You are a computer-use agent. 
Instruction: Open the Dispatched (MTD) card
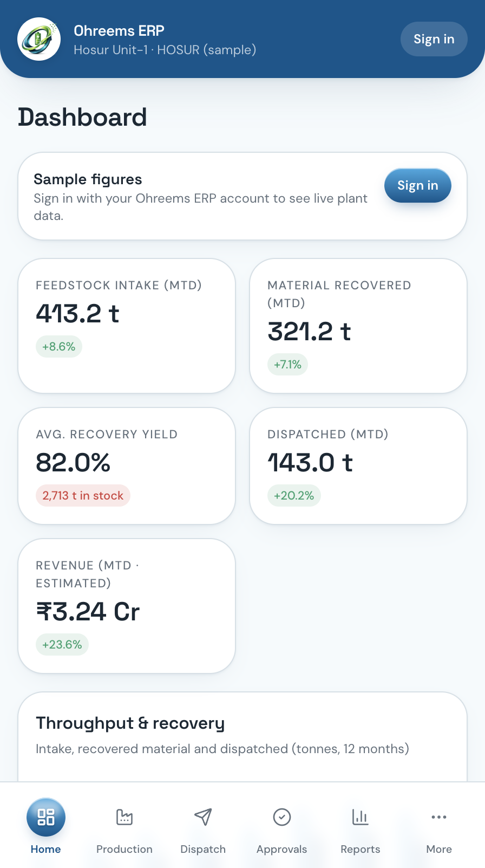click(358, 466)
